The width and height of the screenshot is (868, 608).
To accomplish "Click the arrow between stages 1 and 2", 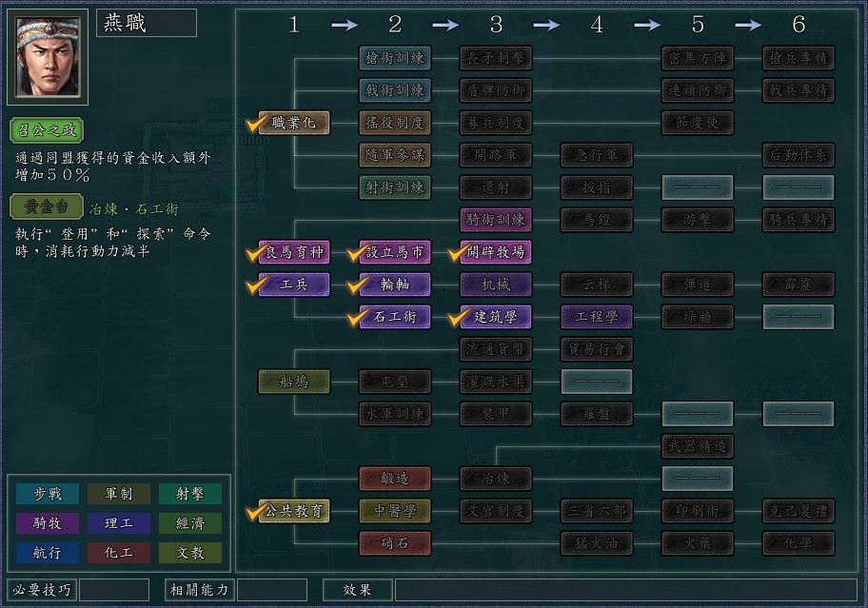I will [344, 26].
